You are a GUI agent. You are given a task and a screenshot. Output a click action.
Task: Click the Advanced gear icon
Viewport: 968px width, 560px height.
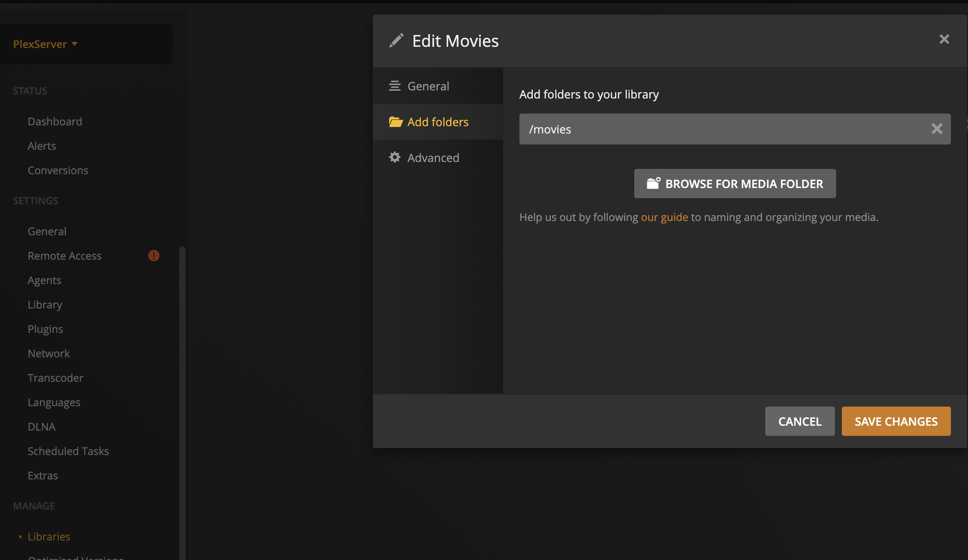(394, 157)
